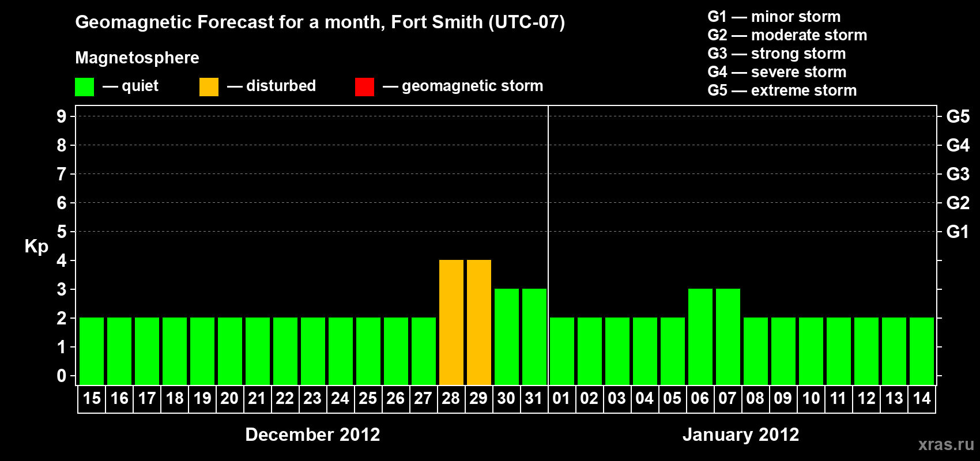980x461 pixels.
Task: Click the bar above date 22
Action: pos(285,351)
